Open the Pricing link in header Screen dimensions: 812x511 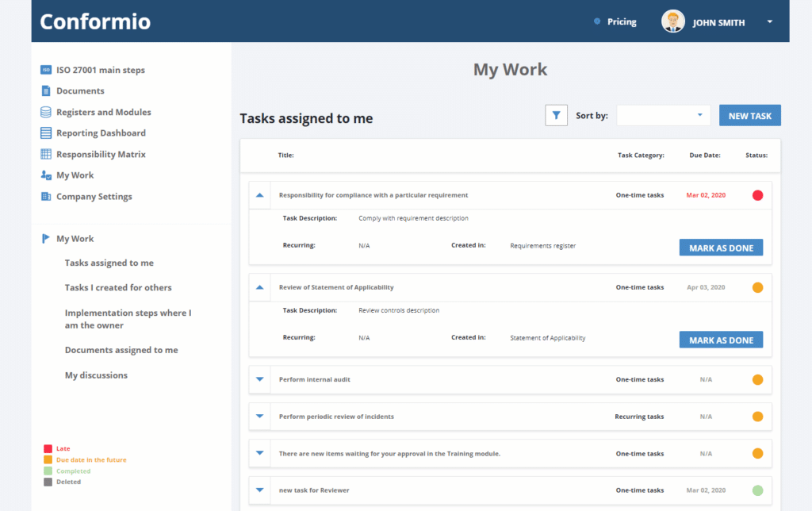tap(622, 22)
